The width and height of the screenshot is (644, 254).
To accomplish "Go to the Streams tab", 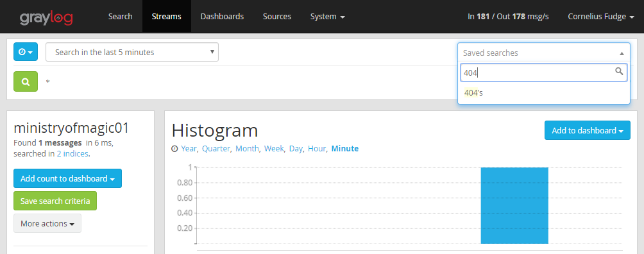I will [x=166, y=17].
